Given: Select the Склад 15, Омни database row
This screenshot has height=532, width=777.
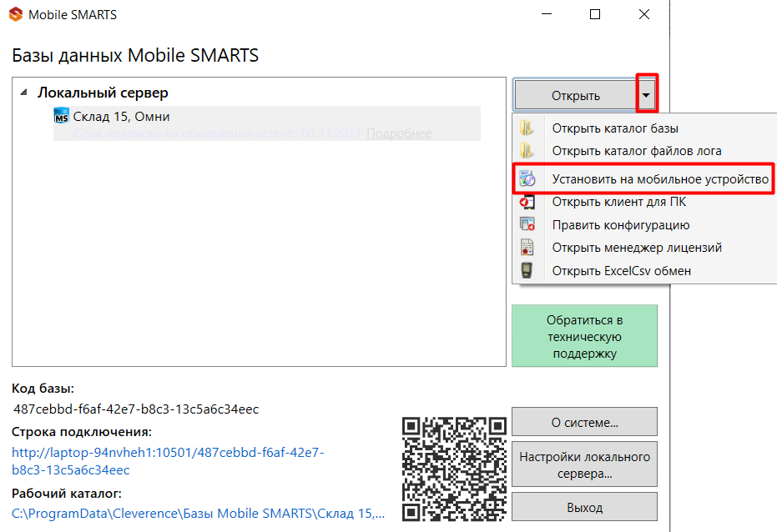Looking at the screenshot, I should pos(266,123).
